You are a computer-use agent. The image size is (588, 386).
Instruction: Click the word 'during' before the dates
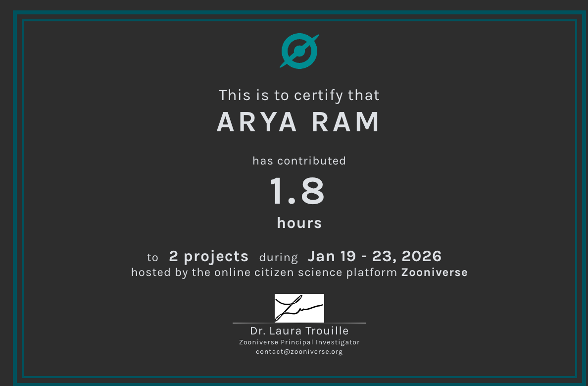pos(278,257)
